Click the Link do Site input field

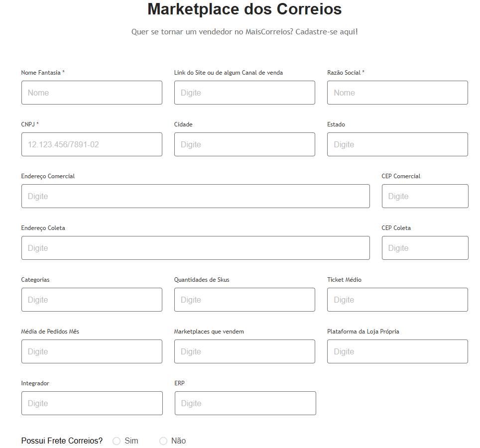pyautogui.click(x=244, y=93)
